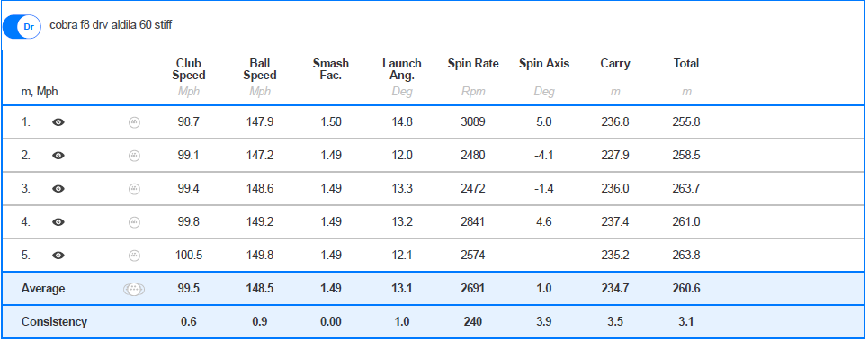Toggle visibility eye for shot 5
The width and height of the screenshot is (868, 341).
click(58, 256)
